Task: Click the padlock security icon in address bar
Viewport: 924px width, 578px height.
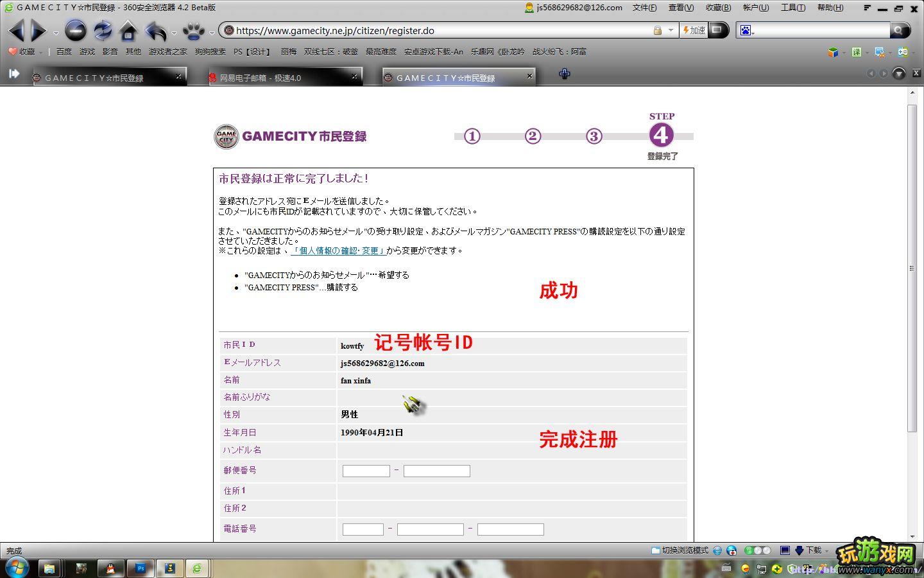Action: [657, 30]
